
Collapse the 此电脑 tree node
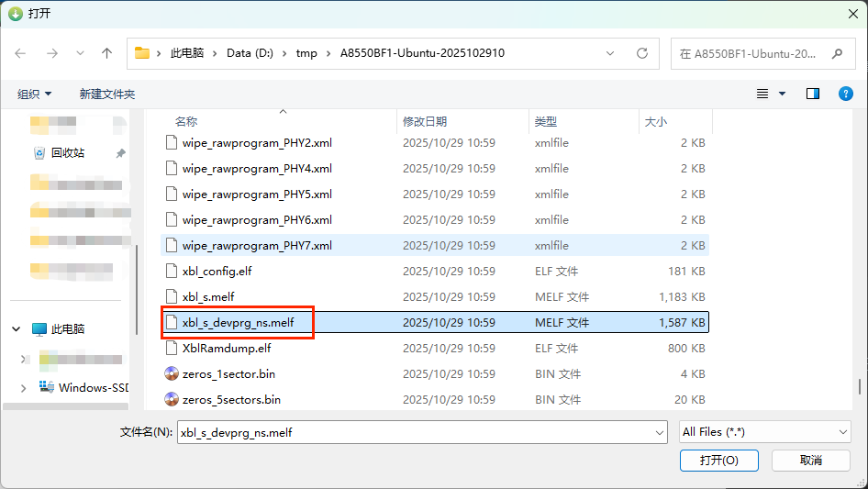[x=16, y=328]
